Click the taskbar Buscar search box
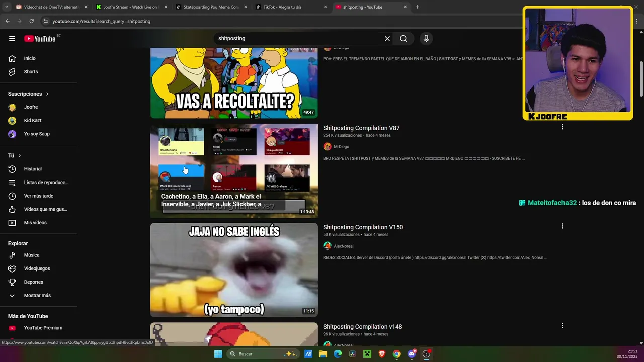 click(x=263, y=354)
